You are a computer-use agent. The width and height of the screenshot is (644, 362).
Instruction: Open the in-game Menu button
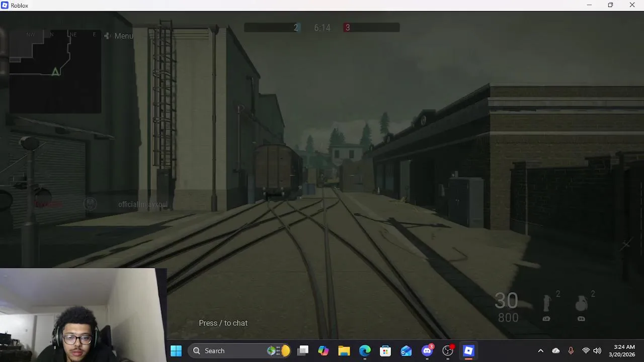tap(119, 36)
